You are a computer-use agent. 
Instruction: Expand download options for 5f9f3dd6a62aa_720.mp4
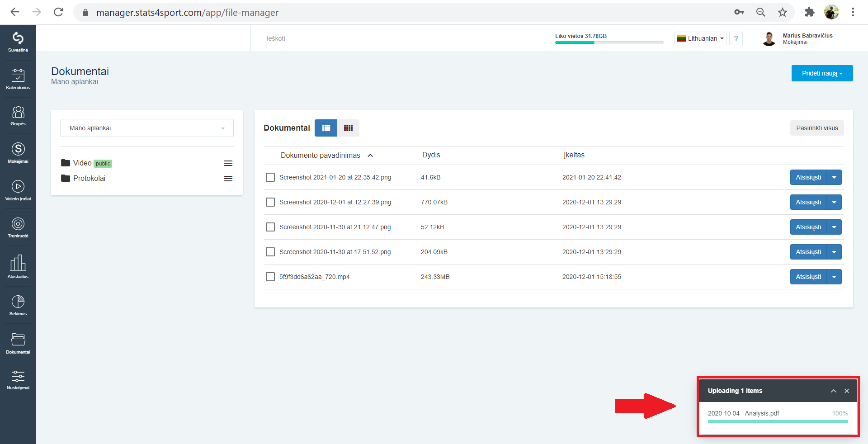834,277
